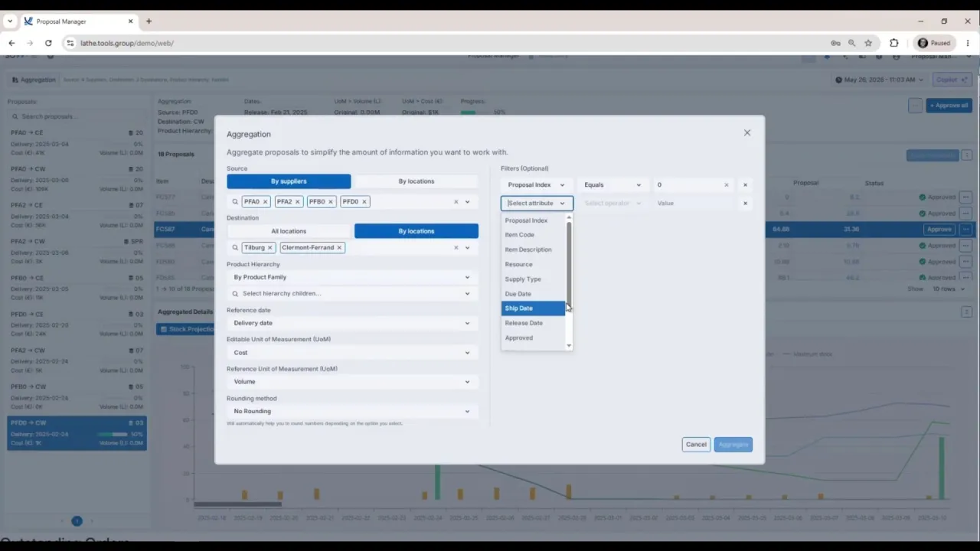This screenshot has width=980, height=551.
Task: Open the Reference date Delivery date dropdown
Action: 352,323
